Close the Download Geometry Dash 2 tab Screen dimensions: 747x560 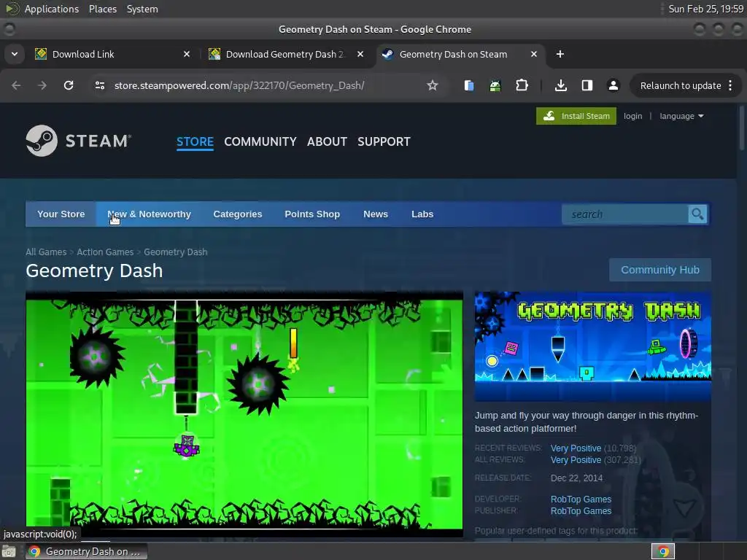[x=360, y=54]
